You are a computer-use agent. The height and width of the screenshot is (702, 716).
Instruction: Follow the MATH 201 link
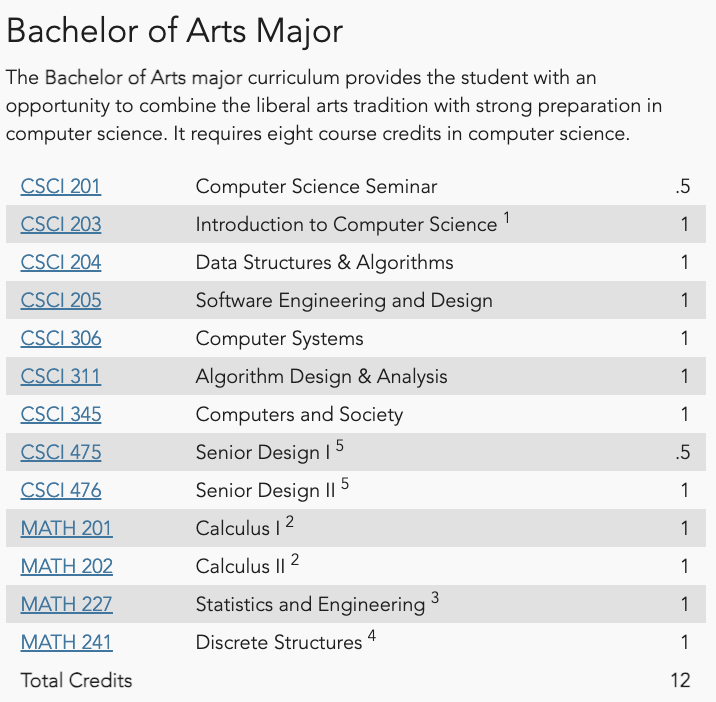click(x=67, y=528)
